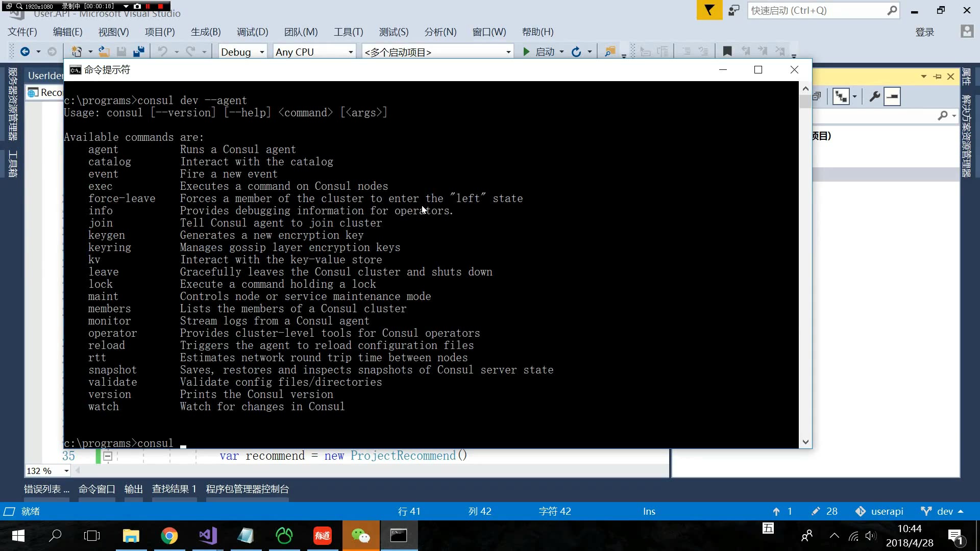980x551 pixels.
Task: Click the refresh browser link icon
Action: click(x=576, y=52)
